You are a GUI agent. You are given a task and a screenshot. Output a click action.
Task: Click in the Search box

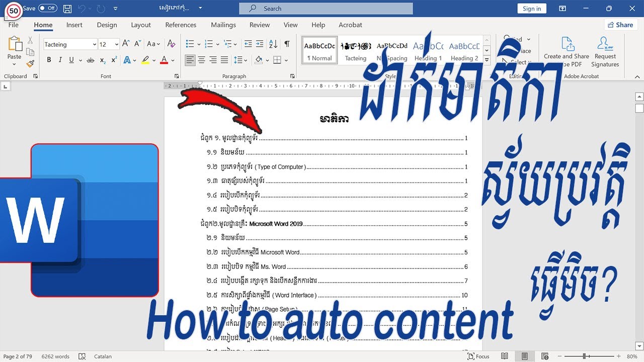(326, 9)
